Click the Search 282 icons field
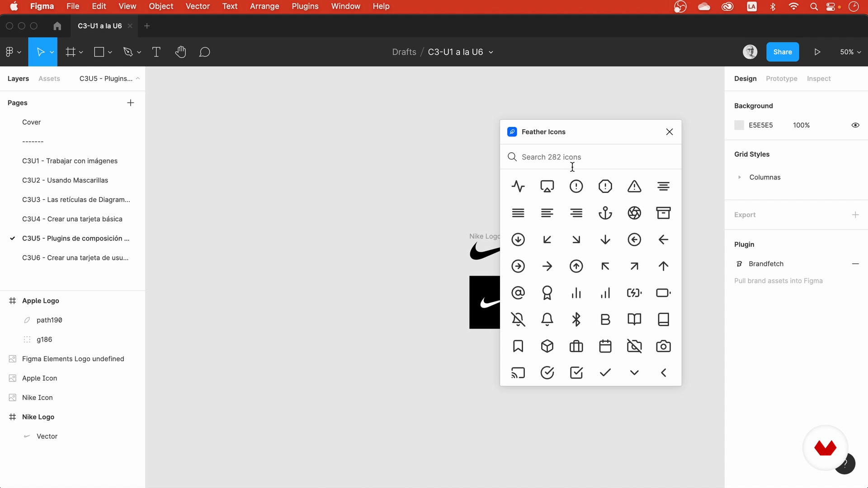The width and height of the screenshot is (868, 488). pyautogui.click(x=591, y=157)
